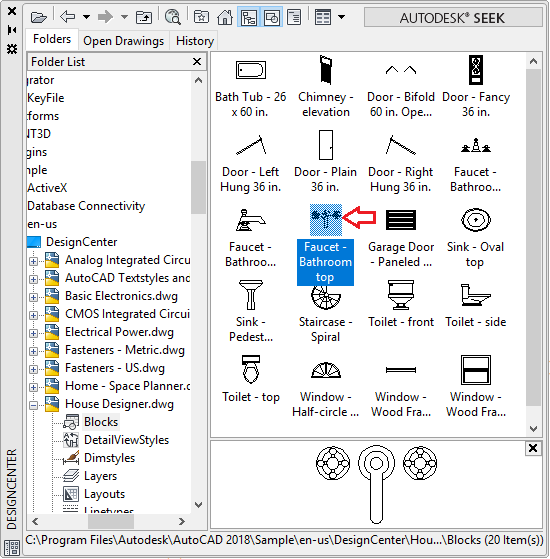Toggle the Tree View button
The image size is (550, 559).
click(x=249, y=17)
